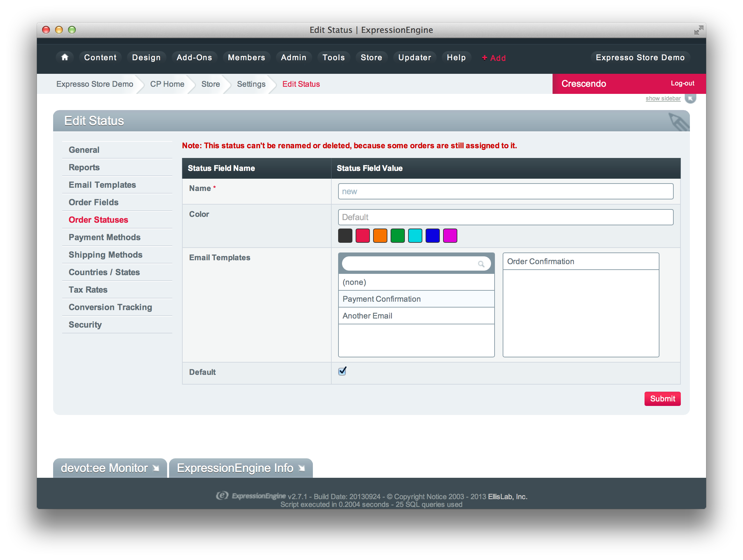
Task: Go to Store breadcrumb
Action: pyautogui.click(x=211, y=84)
